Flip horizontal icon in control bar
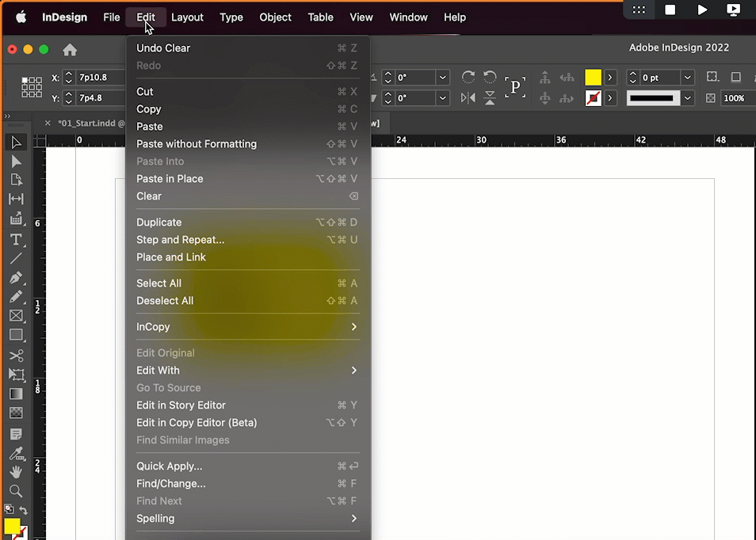756x540 pixels. coord(468,98)
